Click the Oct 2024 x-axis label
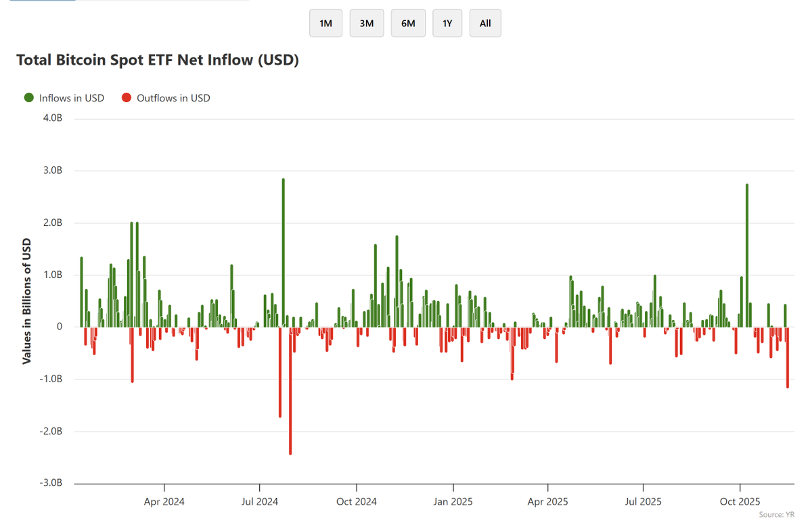The width and height of the screenshot is (812, 527). pyautogui.click(x=356, y=502)
